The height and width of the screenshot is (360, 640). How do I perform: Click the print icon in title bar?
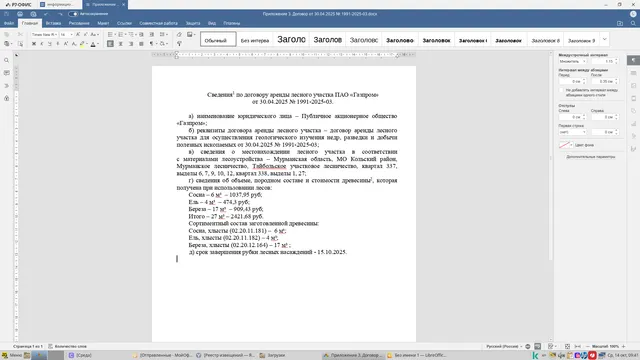point(20,14)
